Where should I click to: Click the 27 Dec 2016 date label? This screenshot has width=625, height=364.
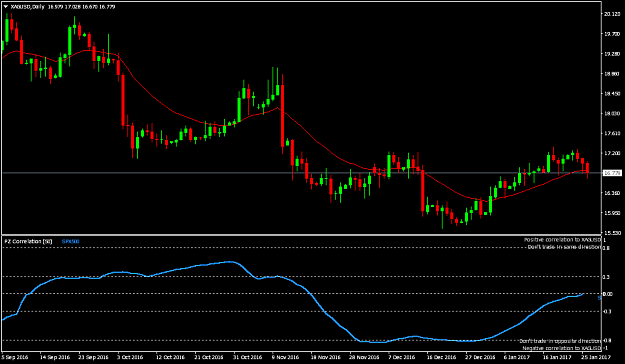[481, 357]
